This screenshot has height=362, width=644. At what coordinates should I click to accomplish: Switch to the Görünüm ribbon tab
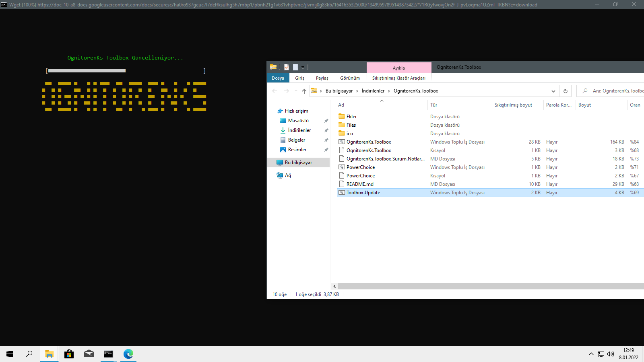point(350,78)
